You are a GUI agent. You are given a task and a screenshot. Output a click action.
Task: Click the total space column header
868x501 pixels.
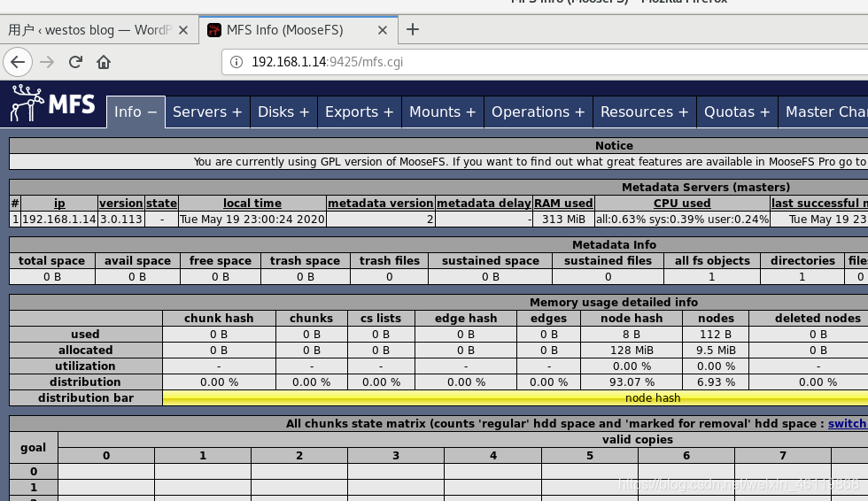52,260
